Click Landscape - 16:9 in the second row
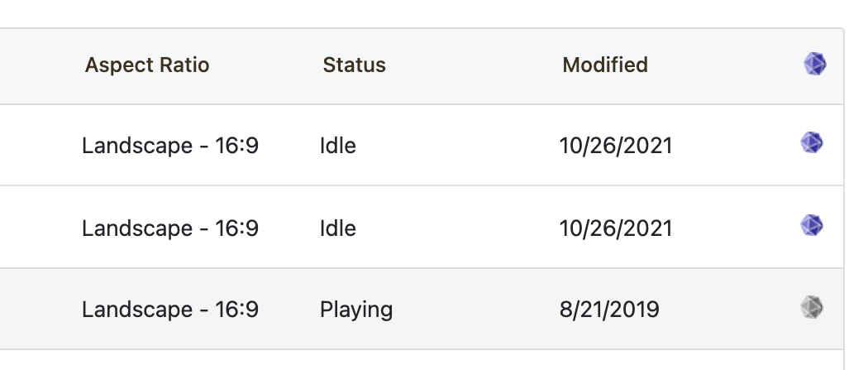Viewport: 868px width, 370px height. [x=170, y=228]
